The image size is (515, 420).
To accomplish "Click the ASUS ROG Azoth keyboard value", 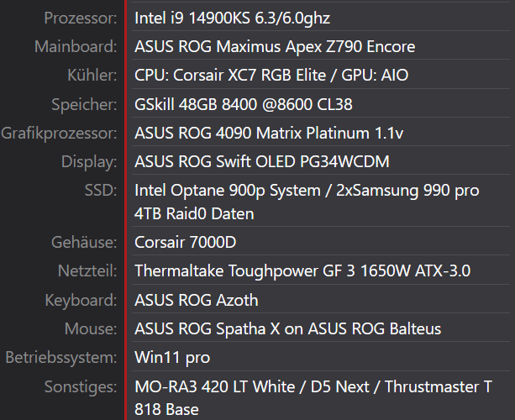I will click(x=197, y=300).
